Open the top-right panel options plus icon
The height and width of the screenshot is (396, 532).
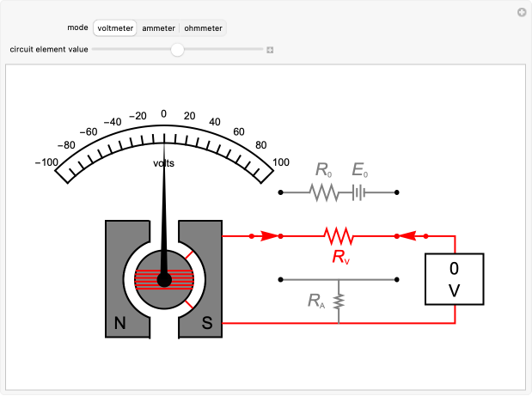tap(521, 12)
